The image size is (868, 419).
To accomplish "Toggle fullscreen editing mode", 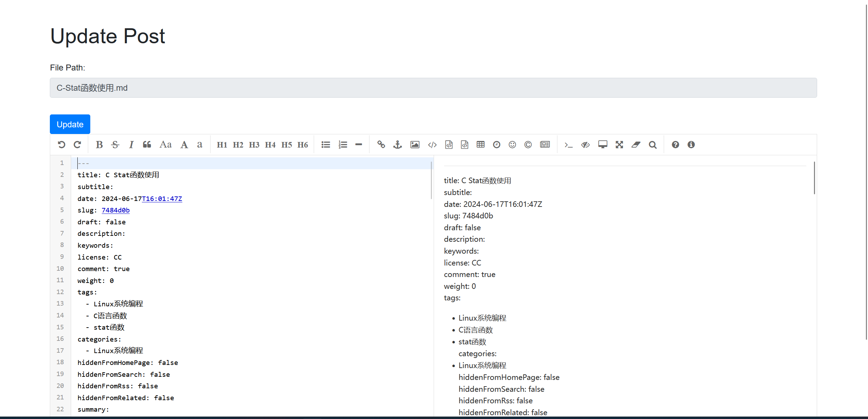I will pyautogui.click(x=619, y=145).
